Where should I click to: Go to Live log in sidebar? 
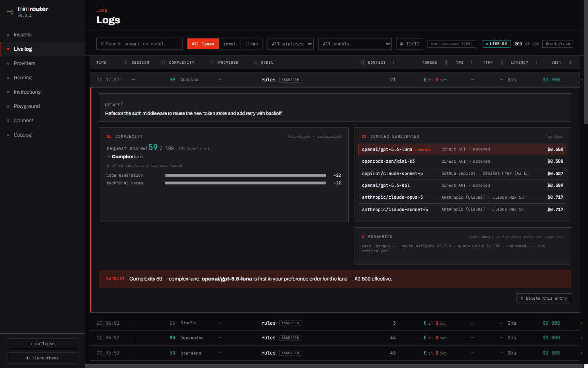42,49
